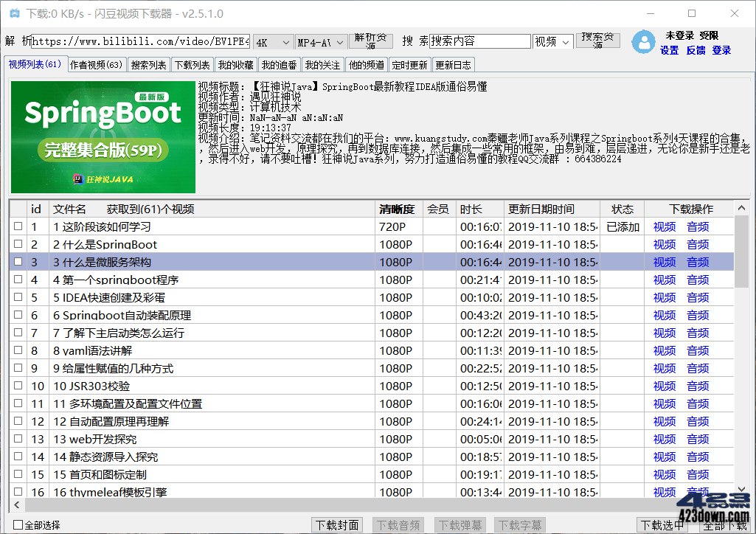Screen dimensions: 756x534
Task: Switch to the 作者视频(63) tab
Action: click(96, 64)
